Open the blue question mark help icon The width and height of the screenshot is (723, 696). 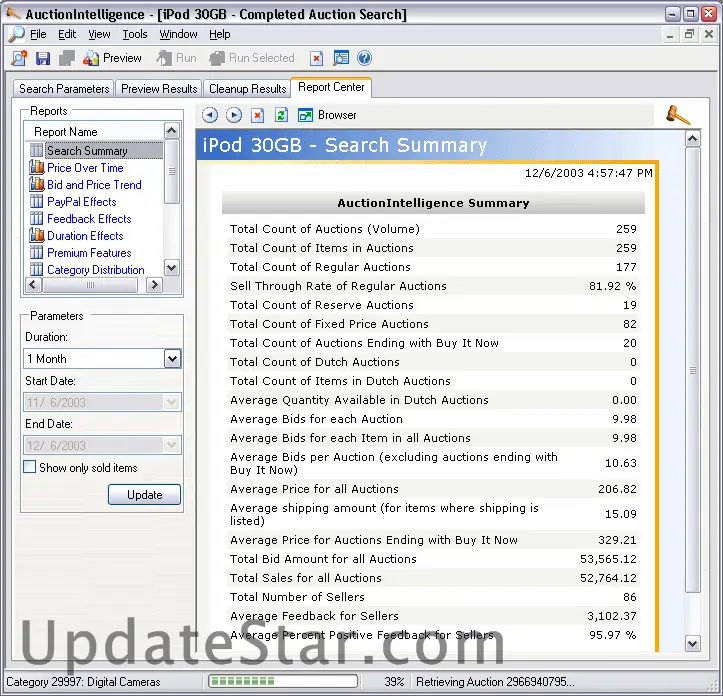(x=364, y=58)
